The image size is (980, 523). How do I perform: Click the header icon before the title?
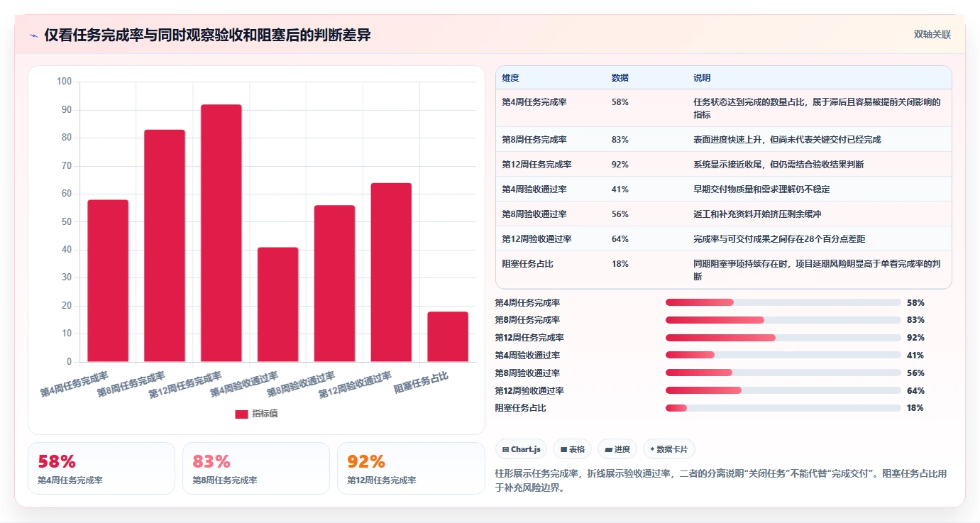34,35
